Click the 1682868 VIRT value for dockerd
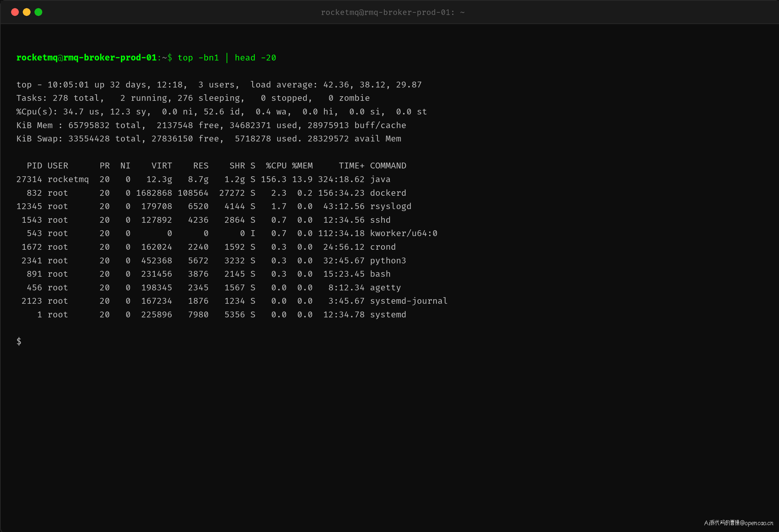The height and width of the screenshot is (532, 779). pyautogui.click(x=154, y=193)
